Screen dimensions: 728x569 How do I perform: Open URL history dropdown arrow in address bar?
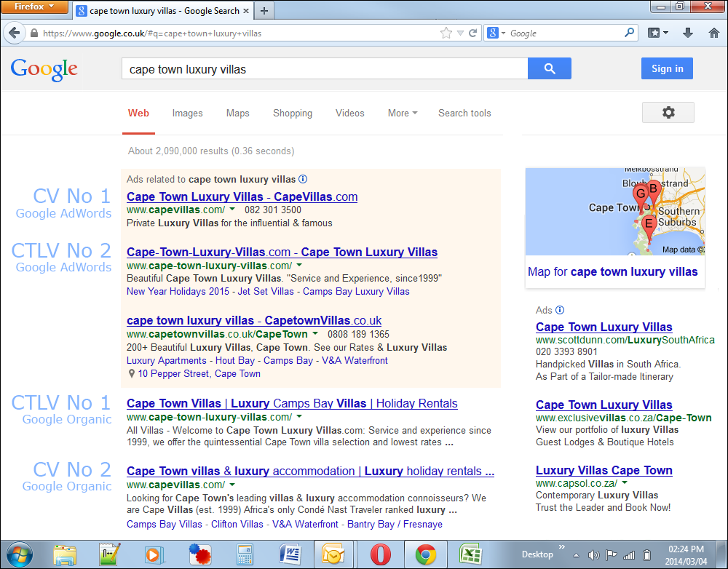[x=460, y=33]
